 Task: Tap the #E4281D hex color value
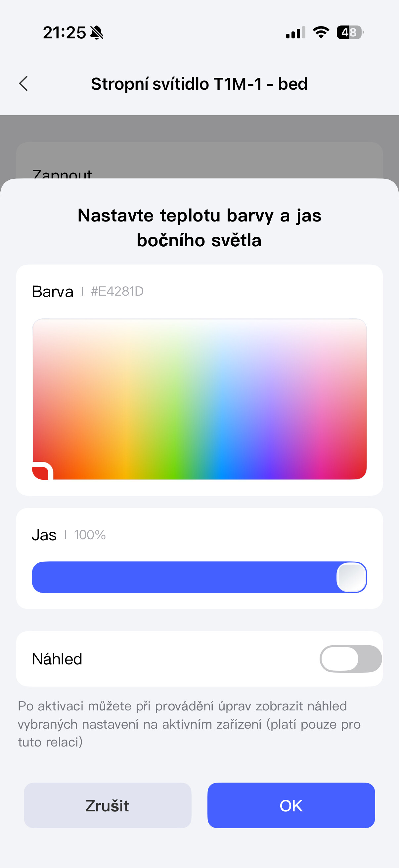point(117,291)
